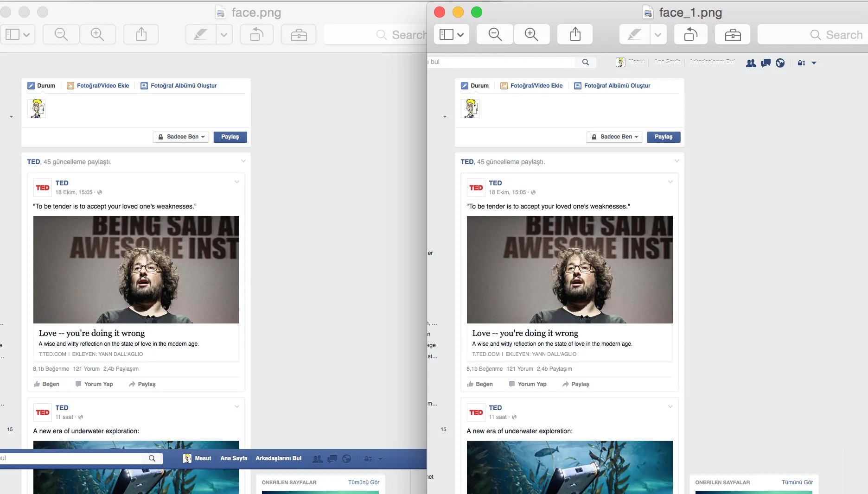Rotate the face.png image
Screen dimensions: 868x494
[257, 34]
